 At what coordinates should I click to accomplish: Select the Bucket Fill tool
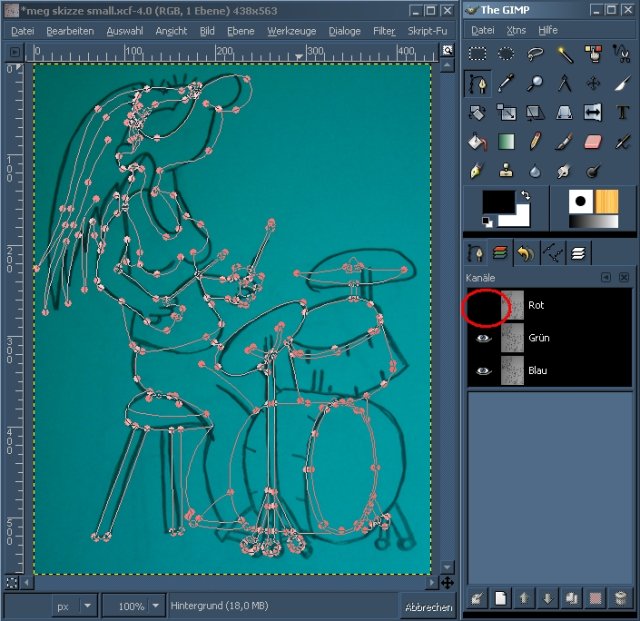(x=477, y=142)
